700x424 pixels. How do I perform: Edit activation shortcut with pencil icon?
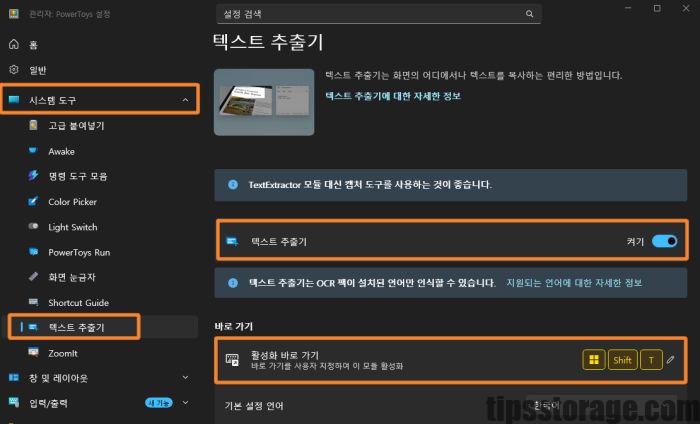click(x=671, y=359)
